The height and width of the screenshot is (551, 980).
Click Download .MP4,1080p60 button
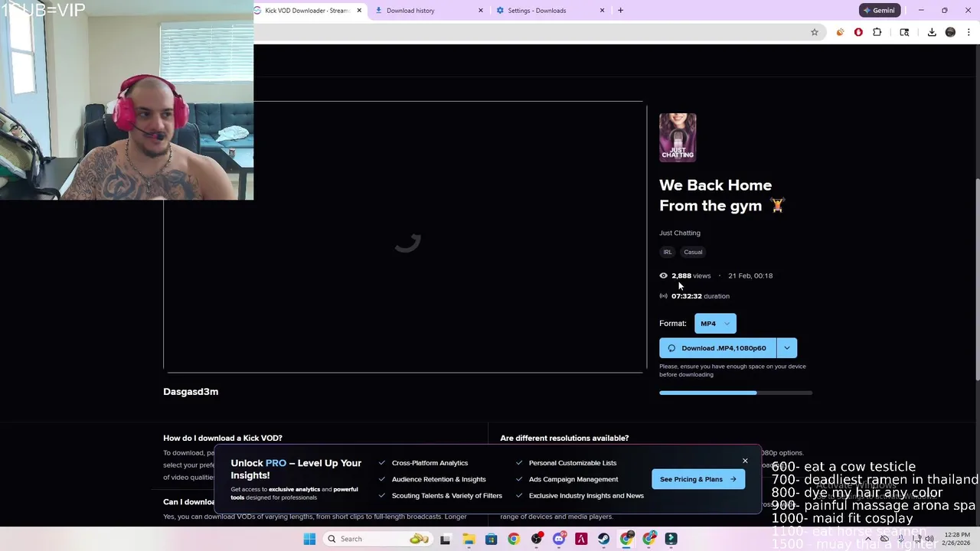point(717,348)
